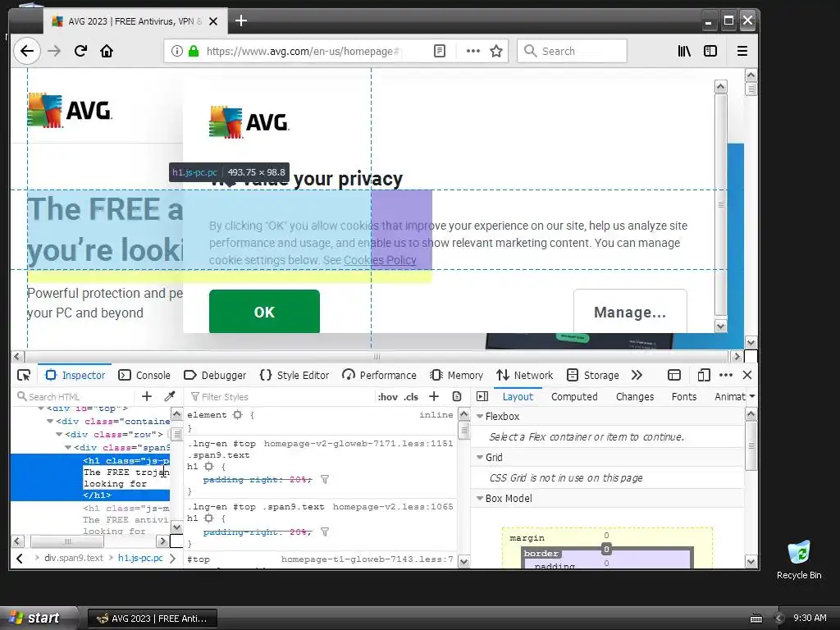Show more devtools panels chevron

click(x=637, y=375)
